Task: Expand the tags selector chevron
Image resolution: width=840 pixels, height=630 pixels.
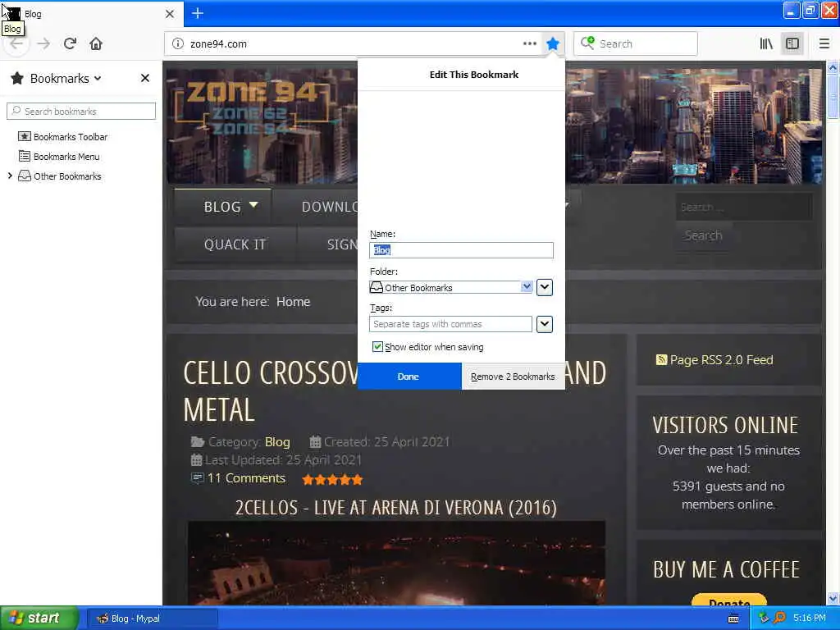Action: coord(545,324)
